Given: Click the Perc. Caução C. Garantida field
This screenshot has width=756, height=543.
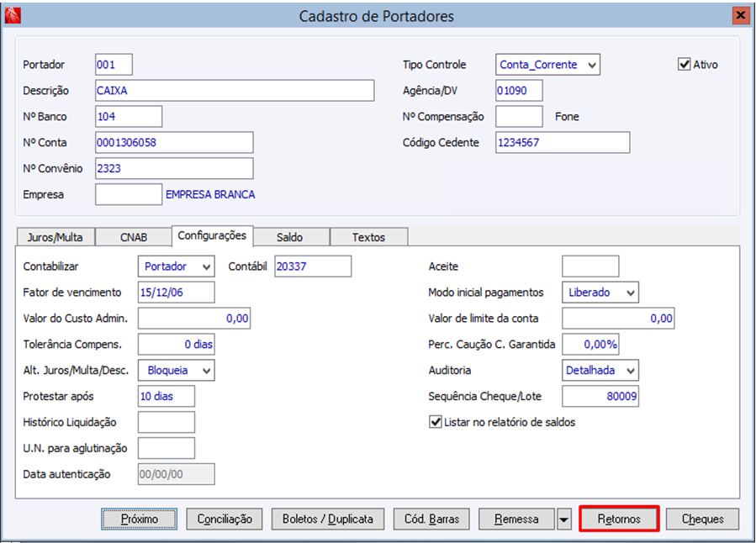Looking at the screenshot, I should (x=590, y=345).
